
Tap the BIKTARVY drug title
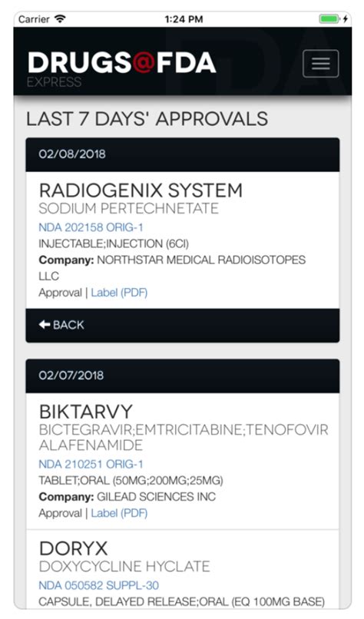(86, 412)
